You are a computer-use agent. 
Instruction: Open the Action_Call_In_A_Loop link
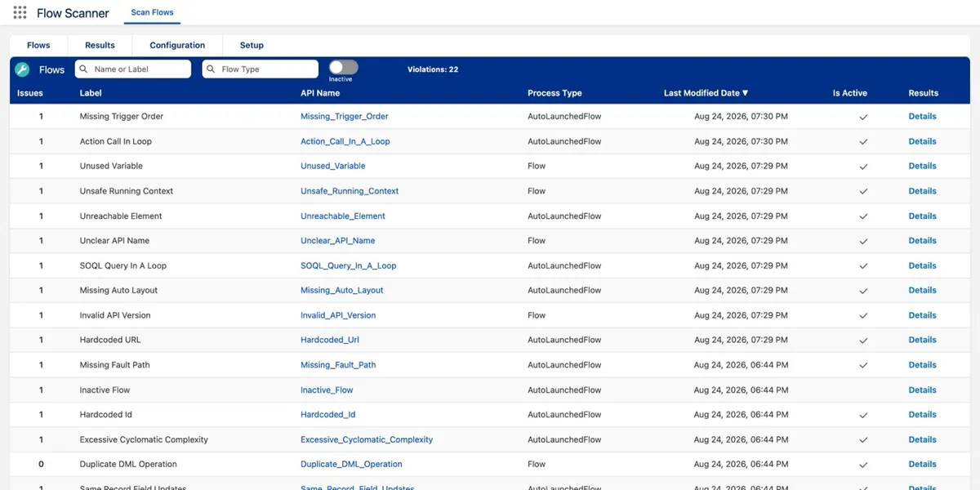[345, 141]
